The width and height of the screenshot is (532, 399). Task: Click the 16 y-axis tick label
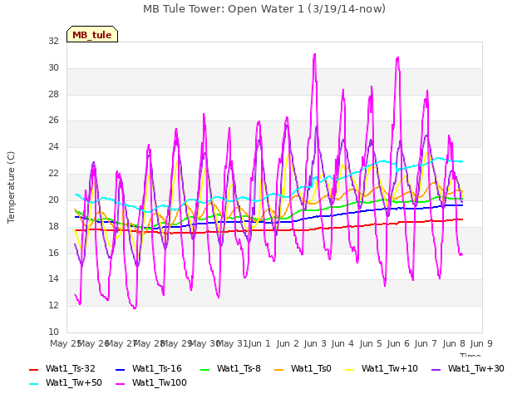click(53, 253)
